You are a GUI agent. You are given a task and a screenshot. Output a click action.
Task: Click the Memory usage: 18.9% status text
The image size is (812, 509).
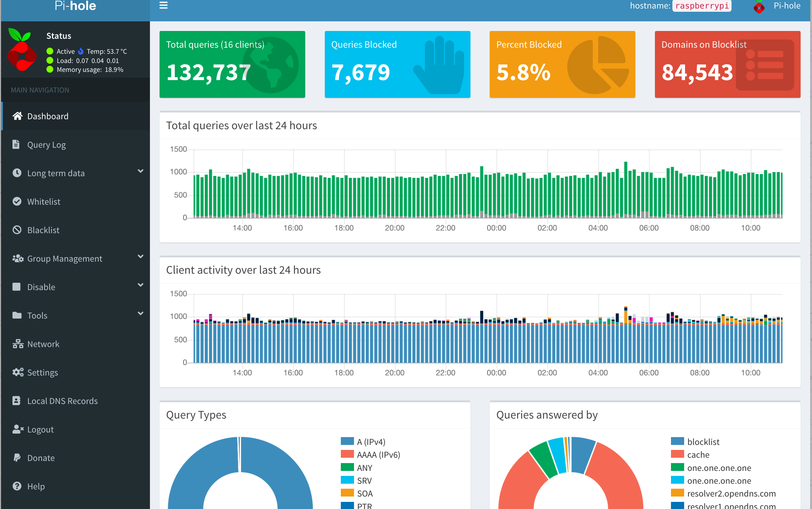[x=90, y=69]
